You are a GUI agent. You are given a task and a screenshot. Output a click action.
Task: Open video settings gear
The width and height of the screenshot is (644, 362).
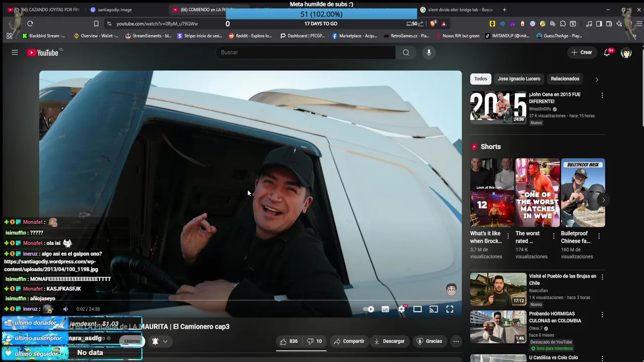pyautogui.click(x=401, y=309)
